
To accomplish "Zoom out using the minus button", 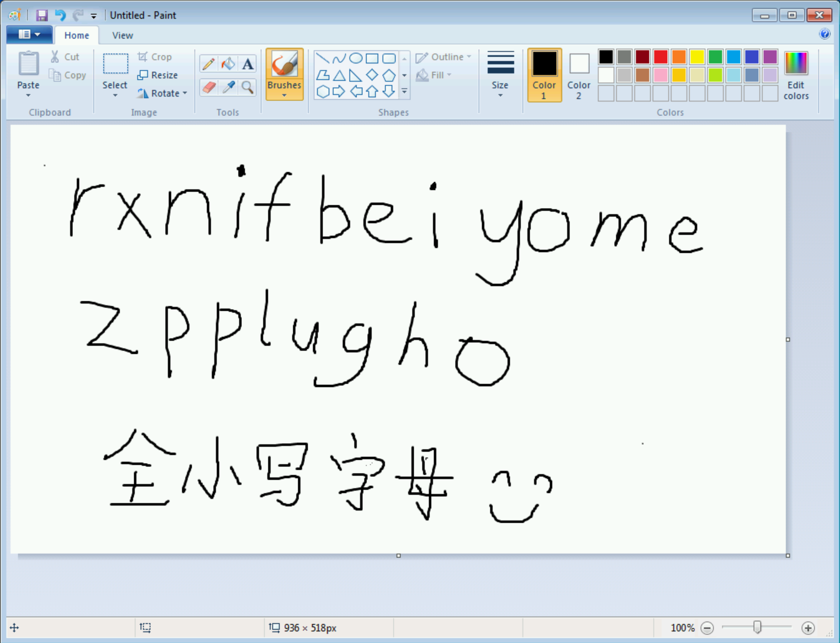I will pos(707,628).
